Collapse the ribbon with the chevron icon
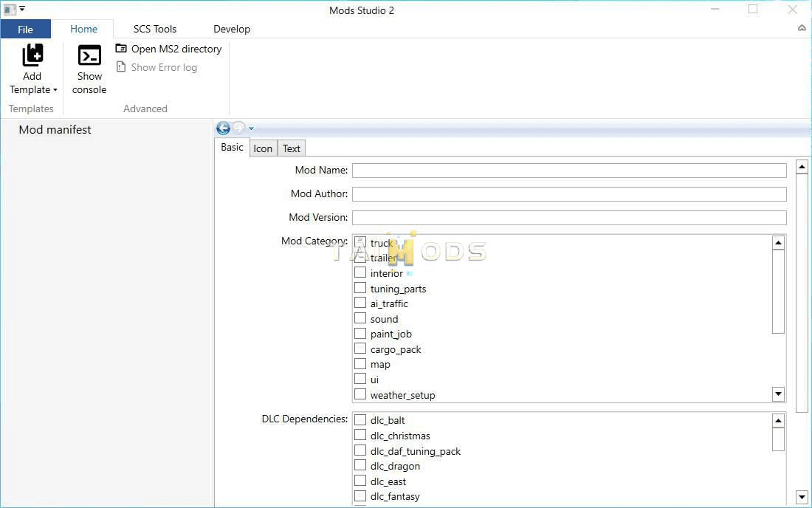Screen dimensions: 812x508 802,29
